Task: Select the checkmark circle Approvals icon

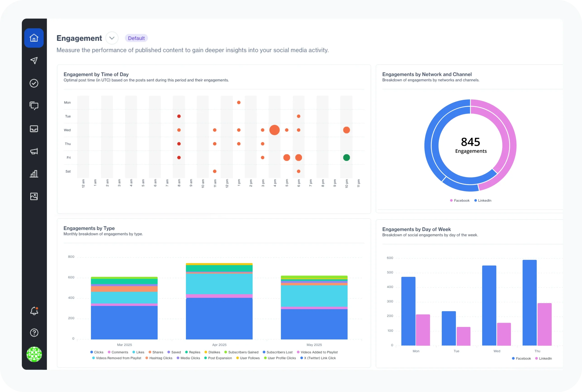Action: [x=34, y=83]
